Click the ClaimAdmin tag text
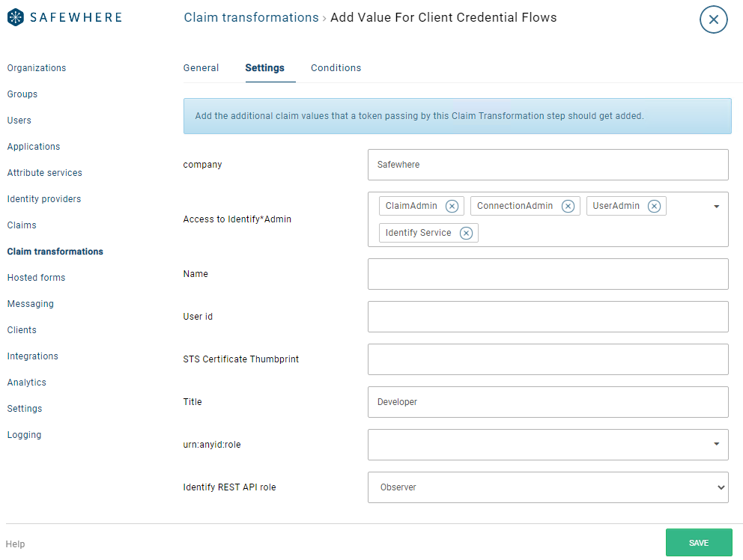 [x=411, y=206]
